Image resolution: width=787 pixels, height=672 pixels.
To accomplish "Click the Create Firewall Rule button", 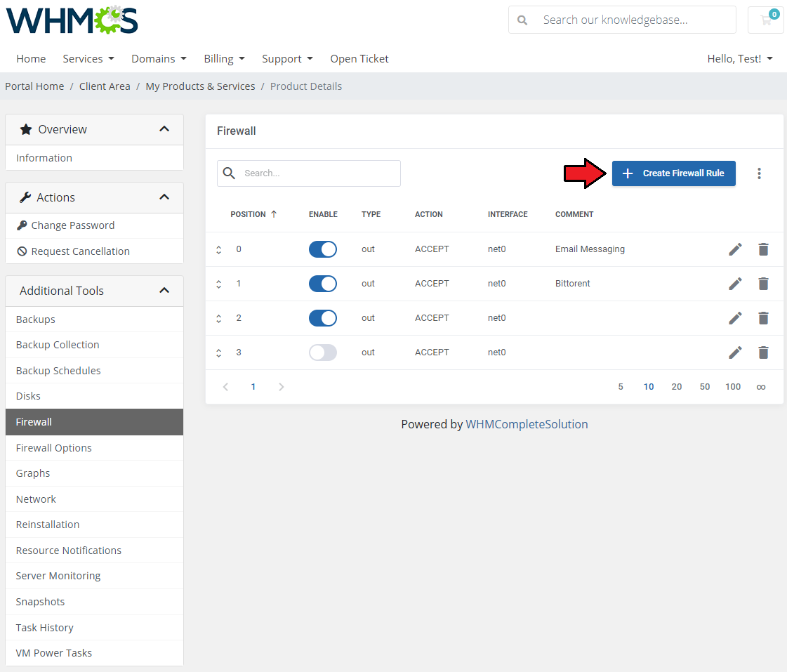I will pos(673,173).
